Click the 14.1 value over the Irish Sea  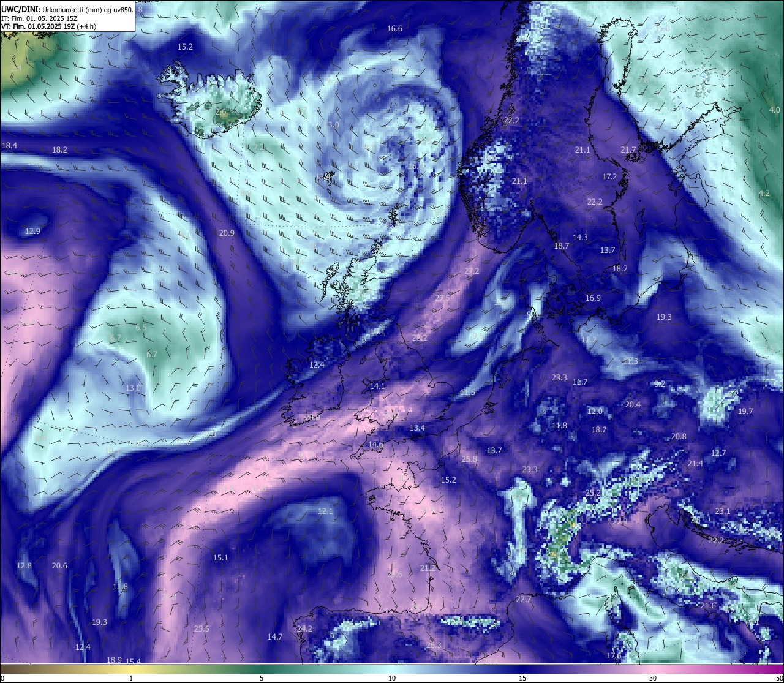(377, 387)
